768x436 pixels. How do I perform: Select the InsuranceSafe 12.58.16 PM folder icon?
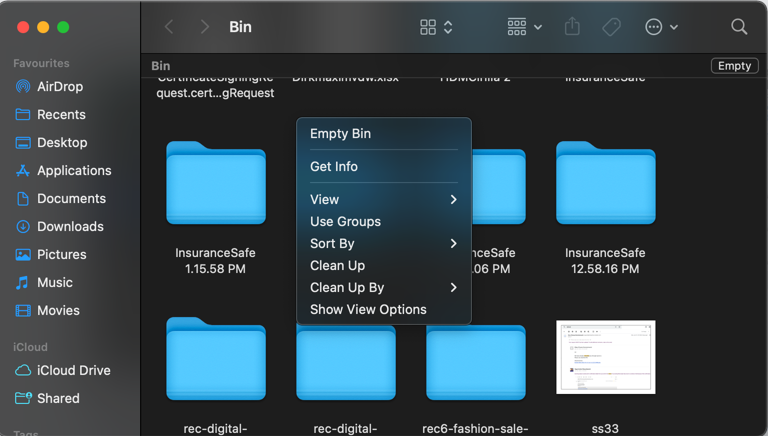[605, 183]
